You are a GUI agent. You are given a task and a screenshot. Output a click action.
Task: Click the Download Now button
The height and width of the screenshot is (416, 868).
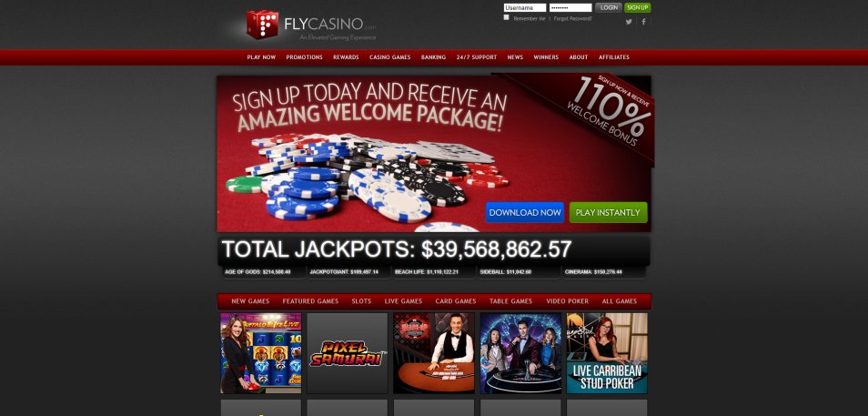coord(525,213)
